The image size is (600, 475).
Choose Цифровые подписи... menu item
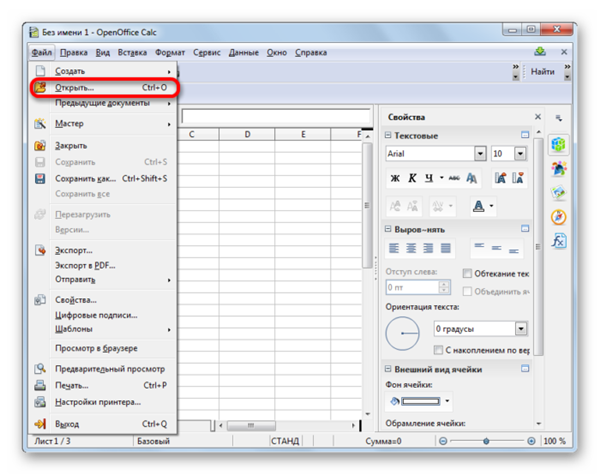point(102,315)
